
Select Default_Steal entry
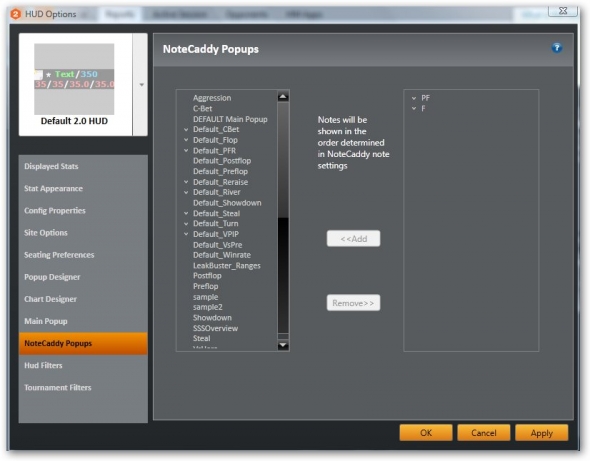pos(216,213)
